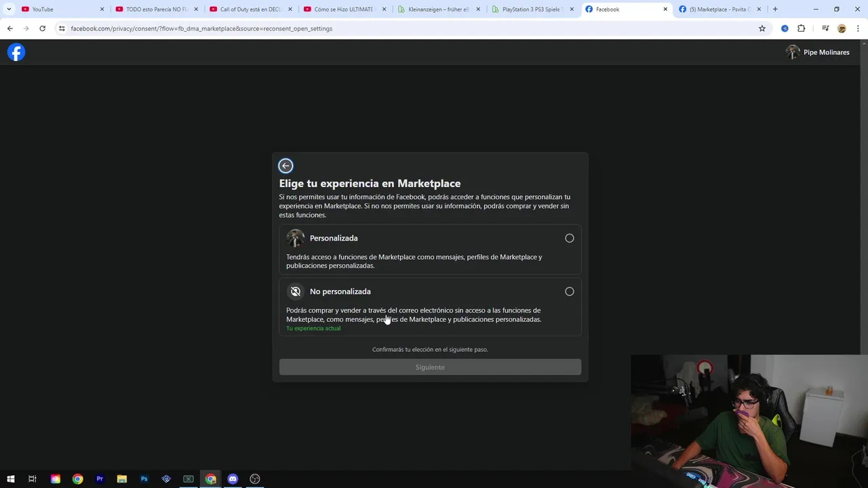Select the Personalizada radio option
The image size is (868, 488).
(569, 238)
